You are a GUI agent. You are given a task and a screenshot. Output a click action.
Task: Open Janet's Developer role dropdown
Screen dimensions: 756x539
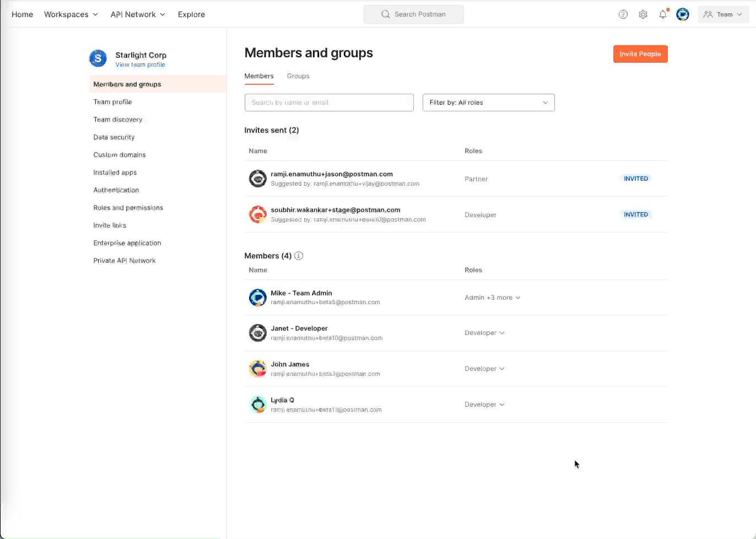pyautogui.click(x=484, y=333)
